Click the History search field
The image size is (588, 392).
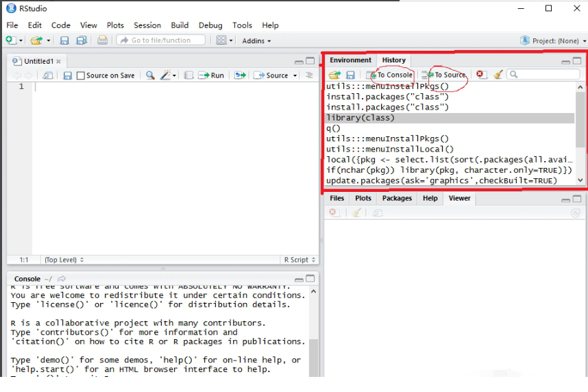(543, 75)
